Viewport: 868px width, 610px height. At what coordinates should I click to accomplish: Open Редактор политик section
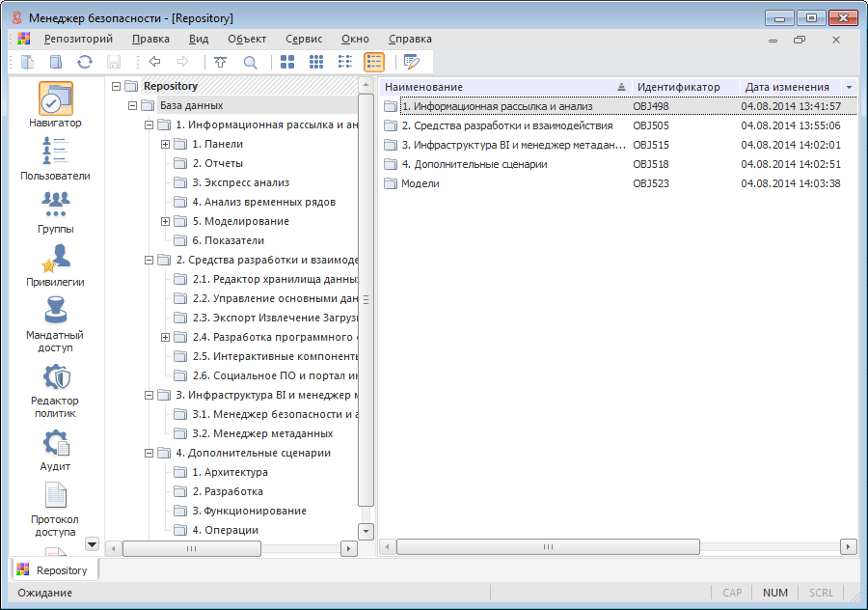pyautogui.click(x=55, y=390)
